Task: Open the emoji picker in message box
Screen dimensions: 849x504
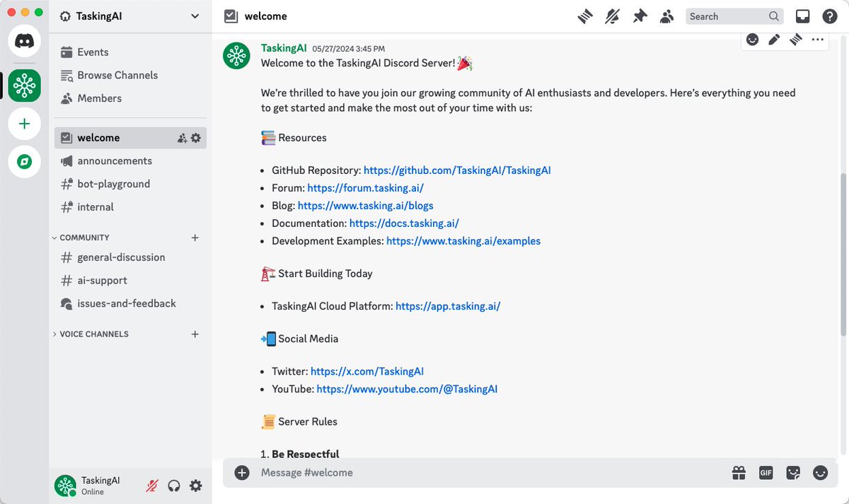Action: (x=820, y=473)
